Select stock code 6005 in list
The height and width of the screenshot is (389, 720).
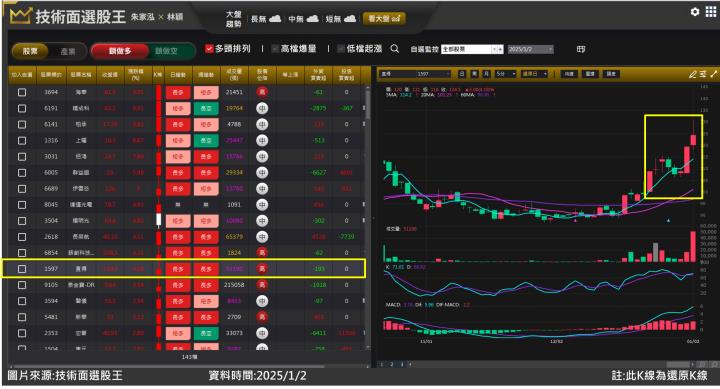(51, 173)
